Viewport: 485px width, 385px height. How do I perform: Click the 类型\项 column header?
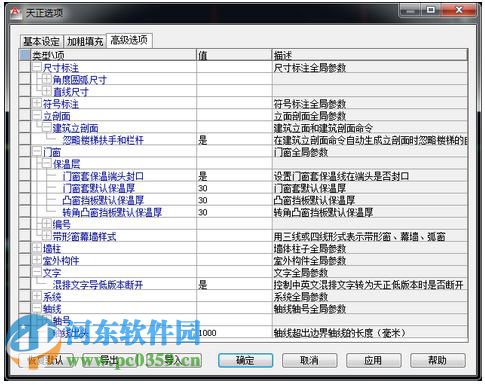click(x=114, y=55)
